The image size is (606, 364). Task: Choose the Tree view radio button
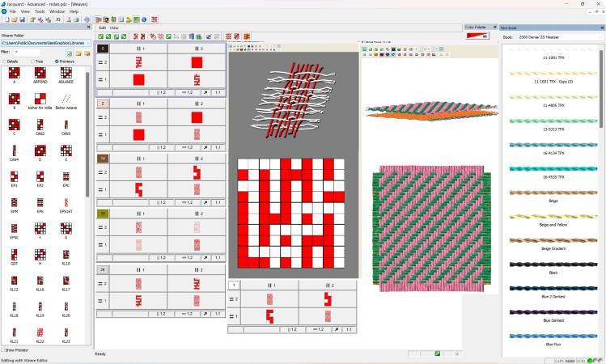pos(31,61)
